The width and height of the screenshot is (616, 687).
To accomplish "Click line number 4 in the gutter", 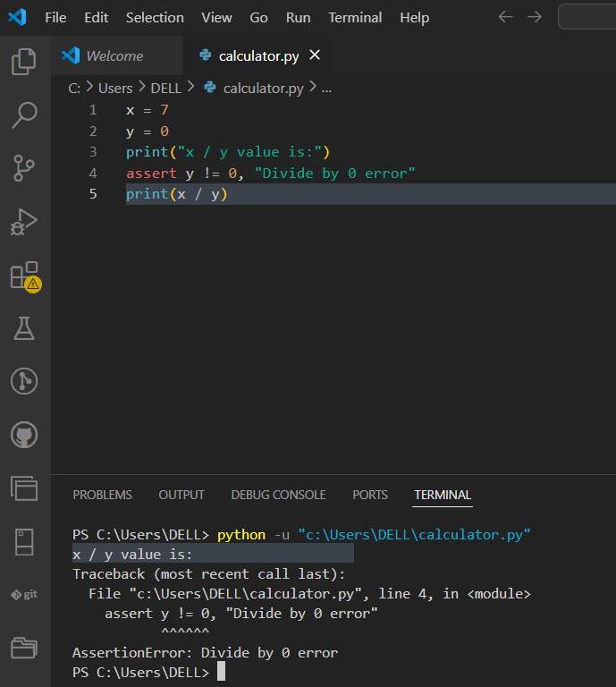I will click(93, 173).
